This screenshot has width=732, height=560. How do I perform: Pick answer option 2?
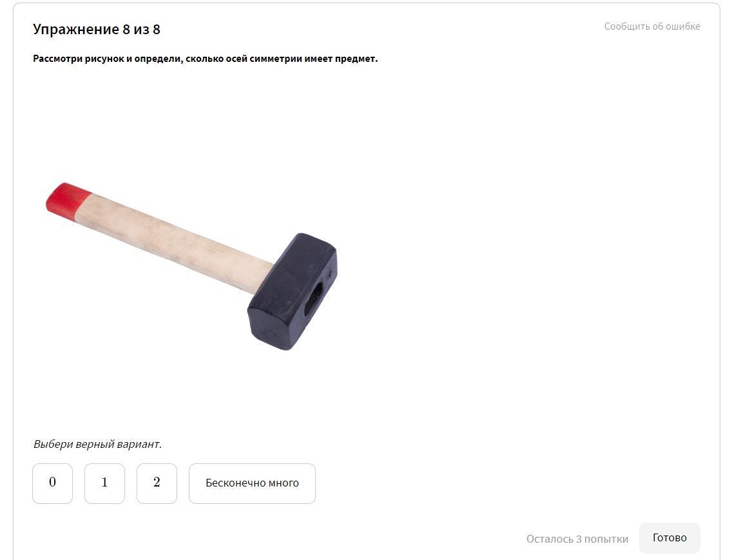click(157, 483)
